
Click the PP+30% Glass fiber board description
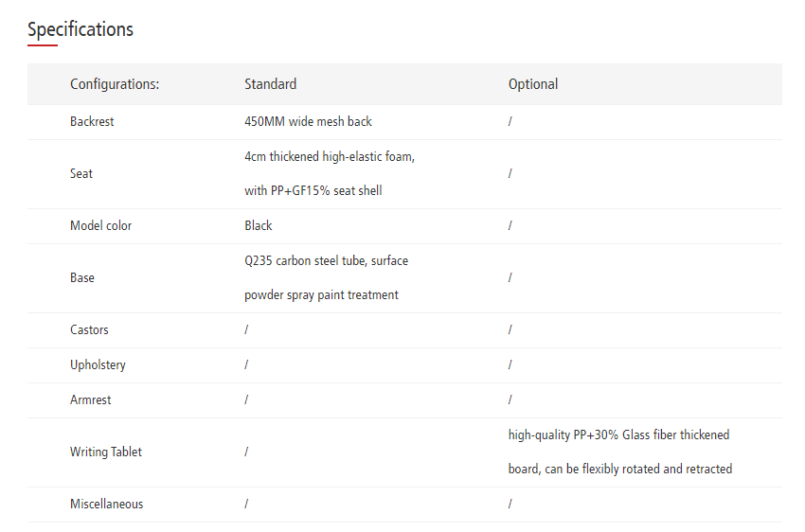pyautogui.click(x=619, y=452)
